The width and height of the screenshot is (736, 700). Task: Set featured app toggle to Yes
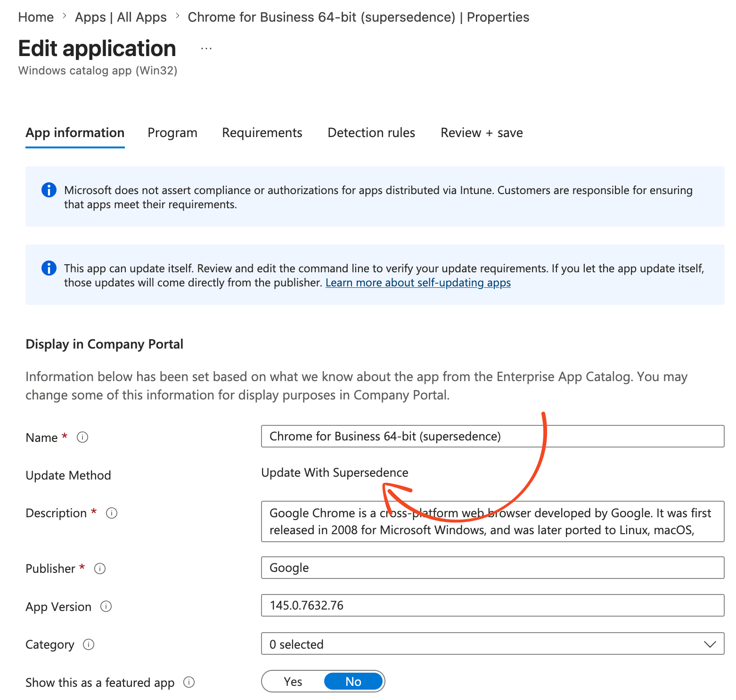pos(293,681)
